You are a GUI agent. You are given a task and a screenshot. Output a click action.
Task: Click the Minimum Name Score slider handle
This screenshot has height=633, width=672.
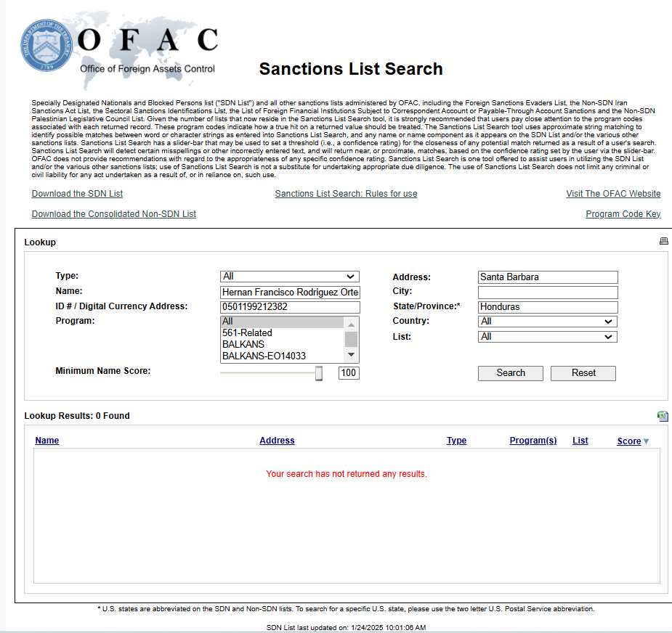click(x=318, y=373)
